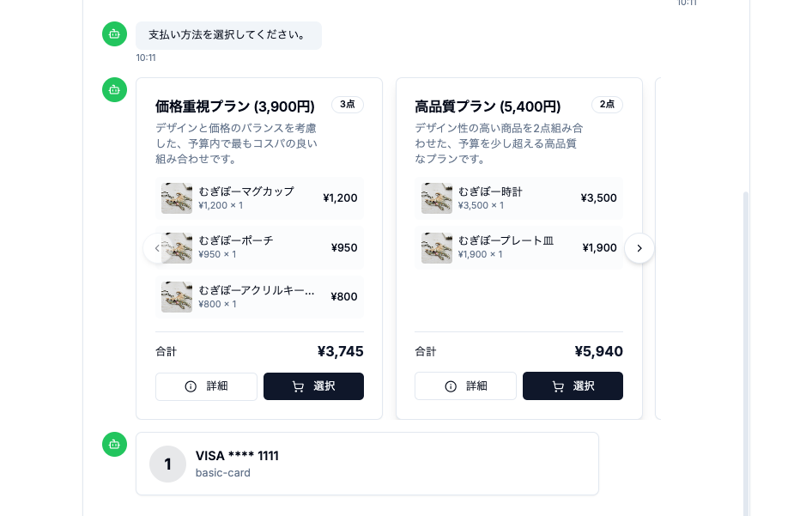Open 詳細 for the 高品質プラン

pyautogui.click(x=465, y=386)
